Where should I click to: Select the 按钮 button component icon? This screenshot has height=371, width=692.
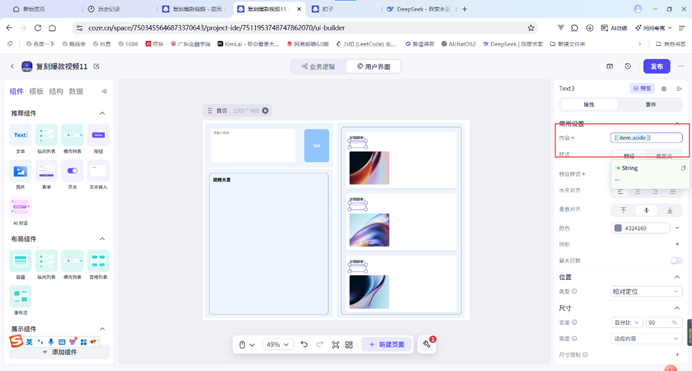[98, 135]
